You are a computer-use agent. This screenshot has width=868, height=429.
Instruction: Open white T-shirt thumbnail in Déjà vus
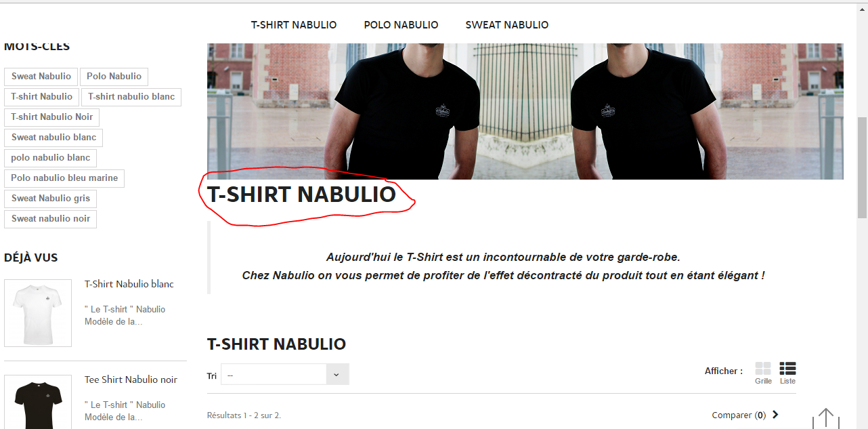pos(38,313)
